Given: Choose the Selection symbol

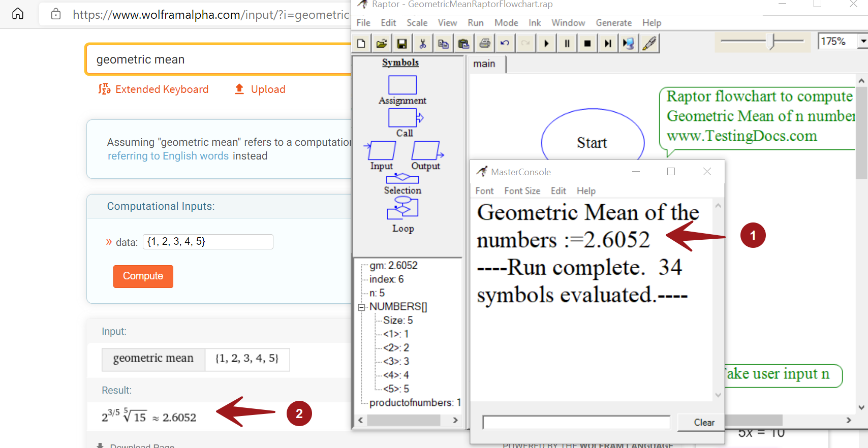Looking at the screenshot, I should (x=402, y=179).
